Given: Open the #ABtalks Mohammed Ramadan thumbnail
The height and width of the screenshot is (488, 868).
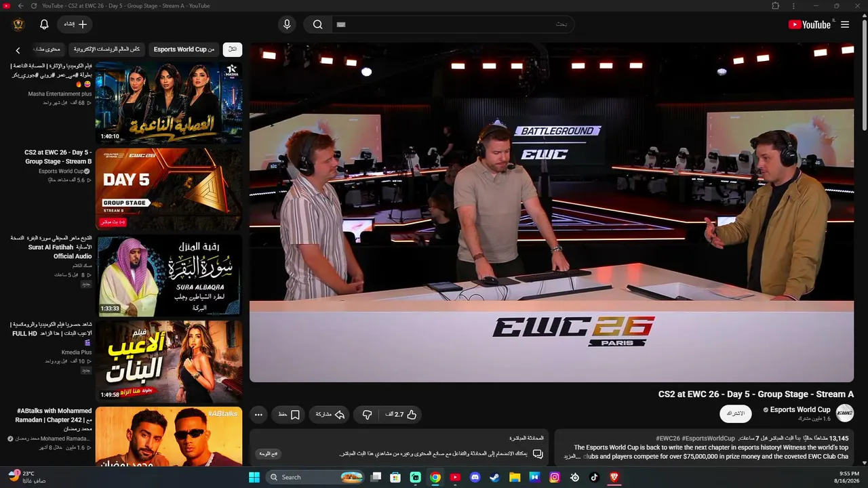Looking at the screenshot, I should point(169,436).
